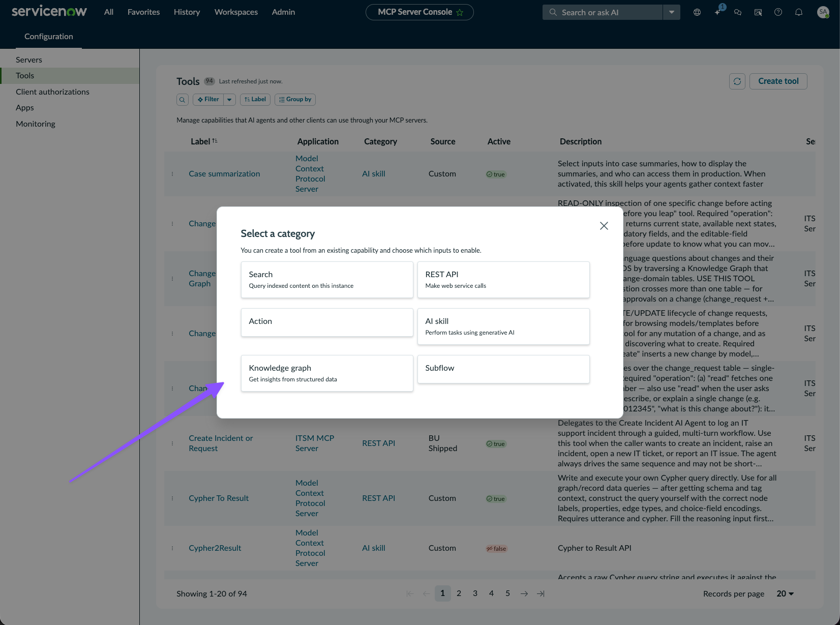Open the AI sparkle assistant icon
Image resolution: width=840 pixels, height=625 pixels.
click(x=717, y=12)
